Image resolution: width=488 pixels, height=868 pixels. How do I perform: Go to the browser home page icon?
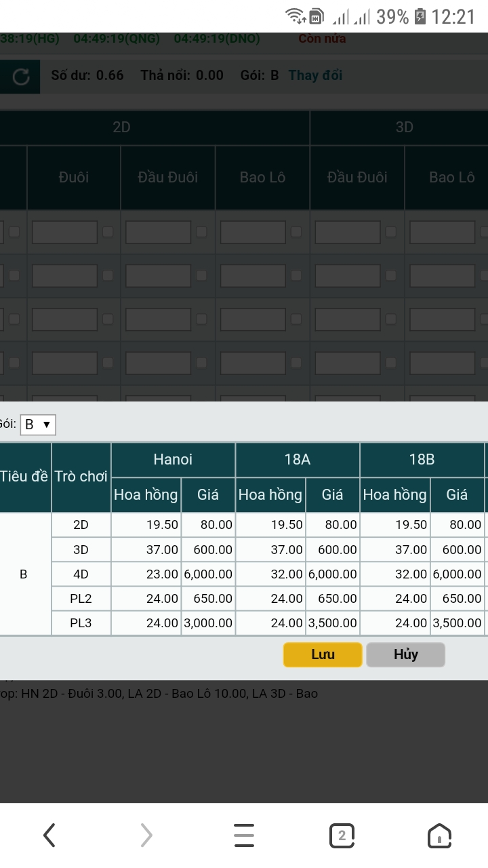tap(439, 835)
